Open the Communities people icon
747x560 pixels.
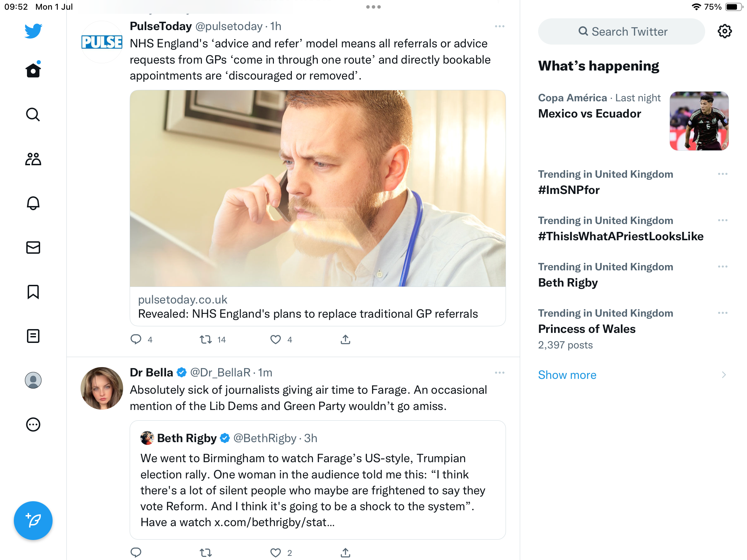pos(33,159)
